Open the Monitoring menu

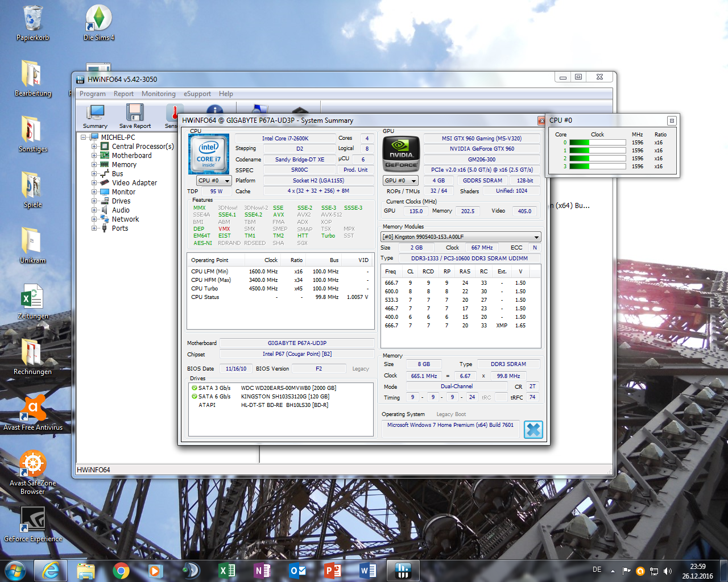pyautogui.click(x=159, y=94)
